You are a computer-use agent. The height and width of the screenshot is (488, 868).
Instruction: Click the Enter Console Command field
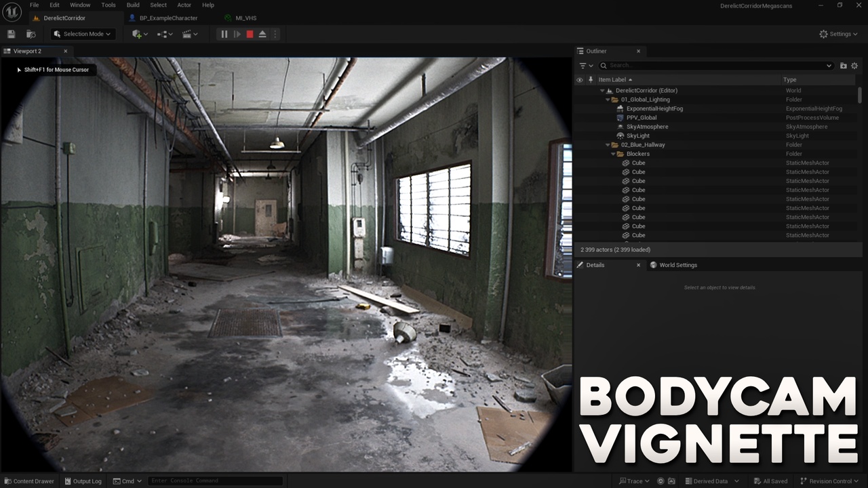pyautogui.click(x=215, y=481)
